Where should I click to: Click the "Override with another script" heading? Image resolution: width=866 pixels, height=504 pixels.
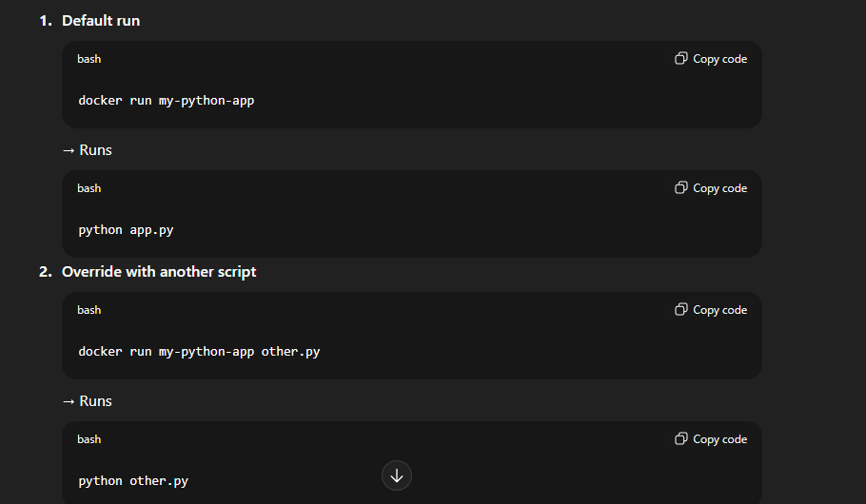159,272
